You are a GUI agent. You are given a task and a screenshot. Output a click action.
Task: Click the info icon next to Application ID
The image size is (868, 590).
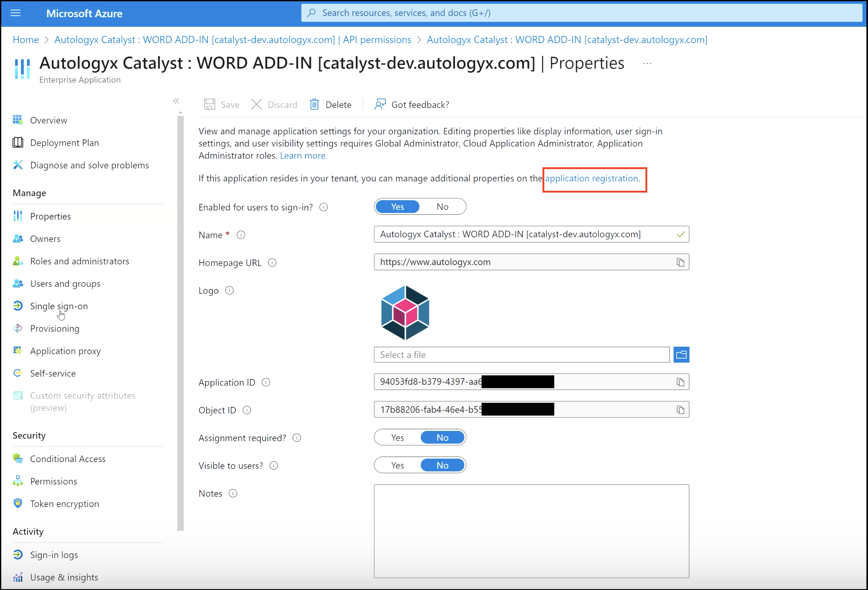click(x=266, y=382)
